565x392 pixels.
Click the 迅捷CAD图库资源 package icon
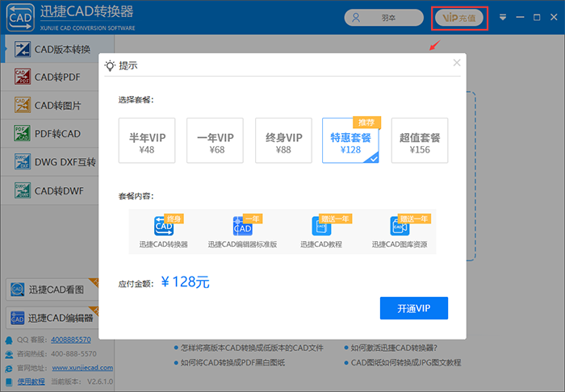(400, 226)
